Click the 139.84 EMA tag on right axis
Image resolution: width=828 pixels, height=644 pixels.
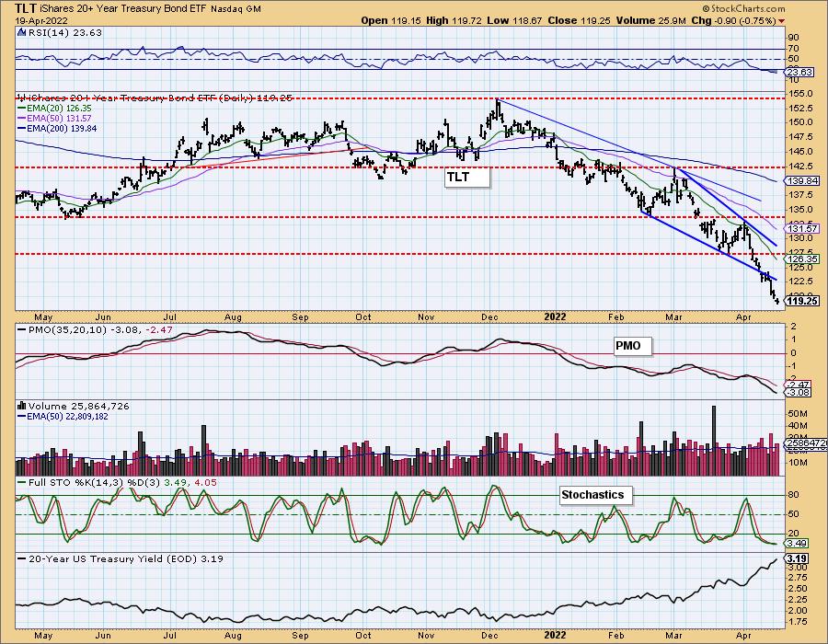pyautogui.click(x=802, y=180)
